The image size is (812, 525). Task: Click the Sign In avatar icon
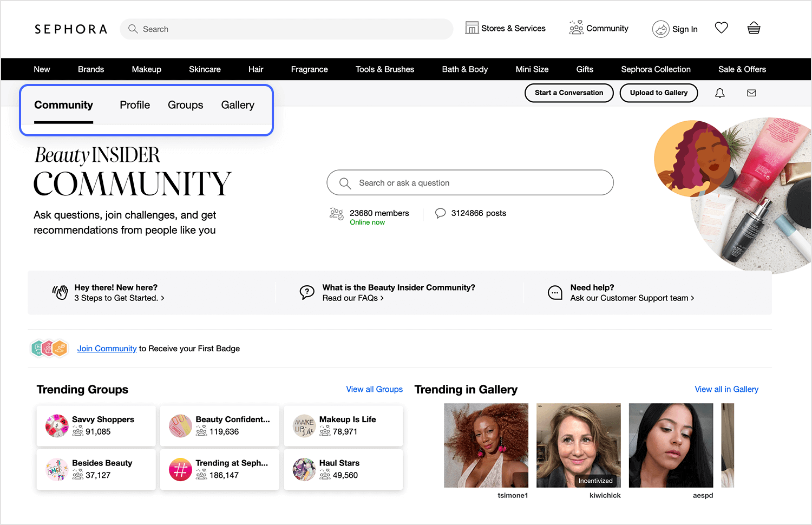660,29
